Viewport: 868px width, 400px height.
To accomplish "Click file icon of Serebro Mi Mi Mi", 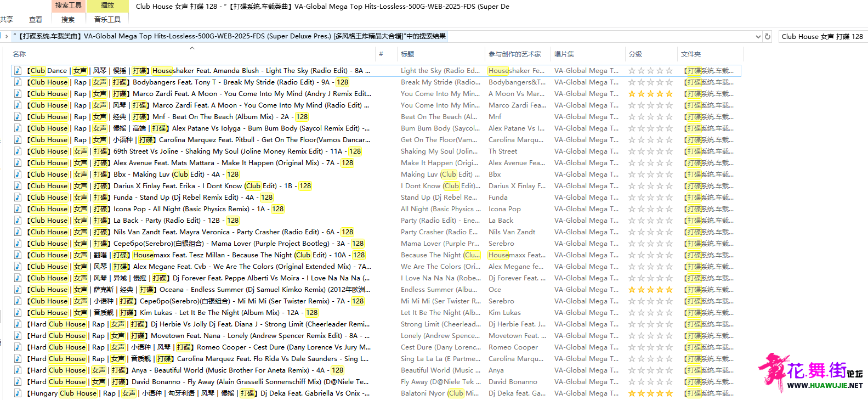I will [18, 301].
